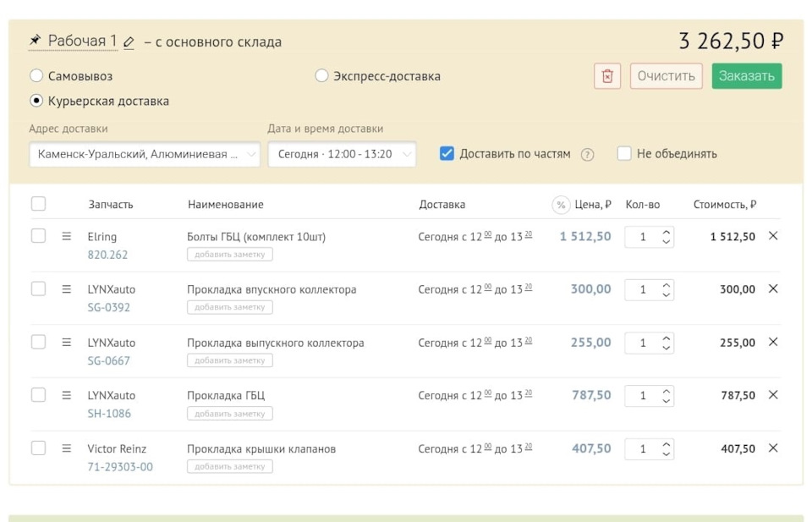
Task: Click drag handle for LYNXauto SG-0392 row
Action: 66,289
